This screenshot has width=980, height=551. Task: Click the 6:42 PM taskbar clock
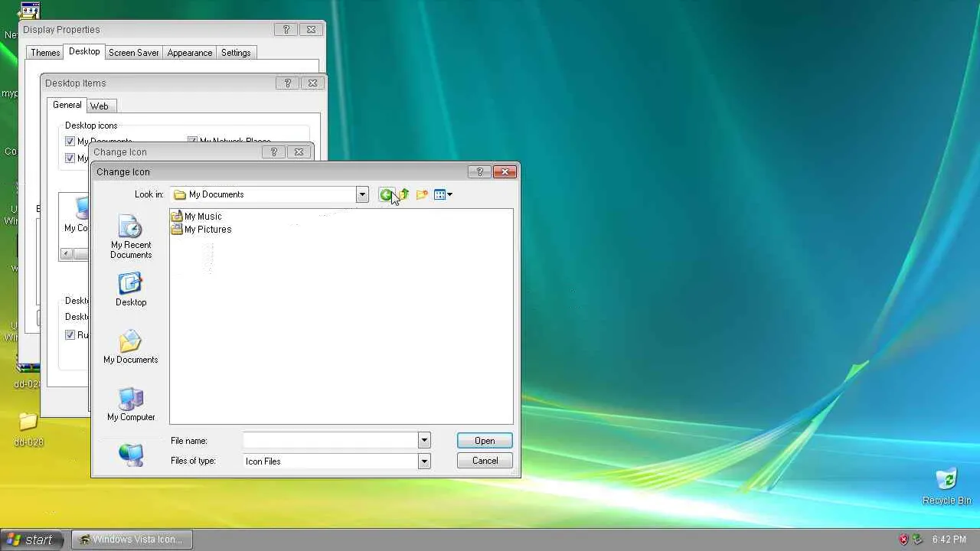click(x=949, y=540)
